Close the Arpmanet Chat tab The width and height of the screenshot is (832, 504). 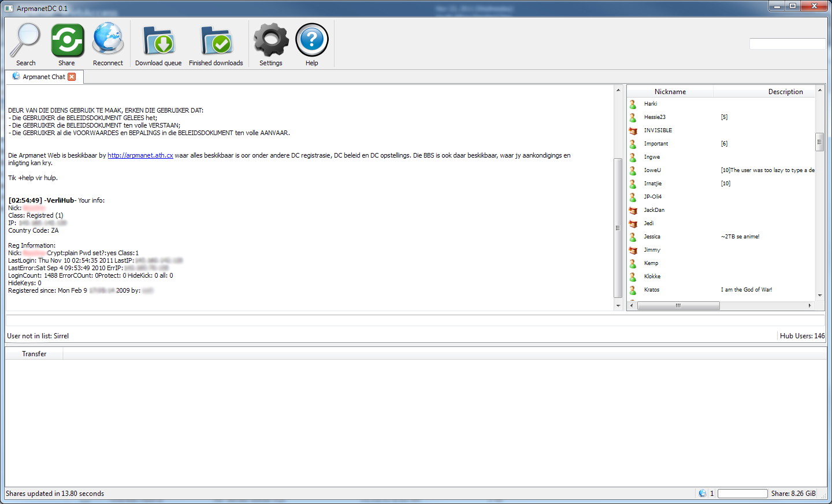(72, 77)
